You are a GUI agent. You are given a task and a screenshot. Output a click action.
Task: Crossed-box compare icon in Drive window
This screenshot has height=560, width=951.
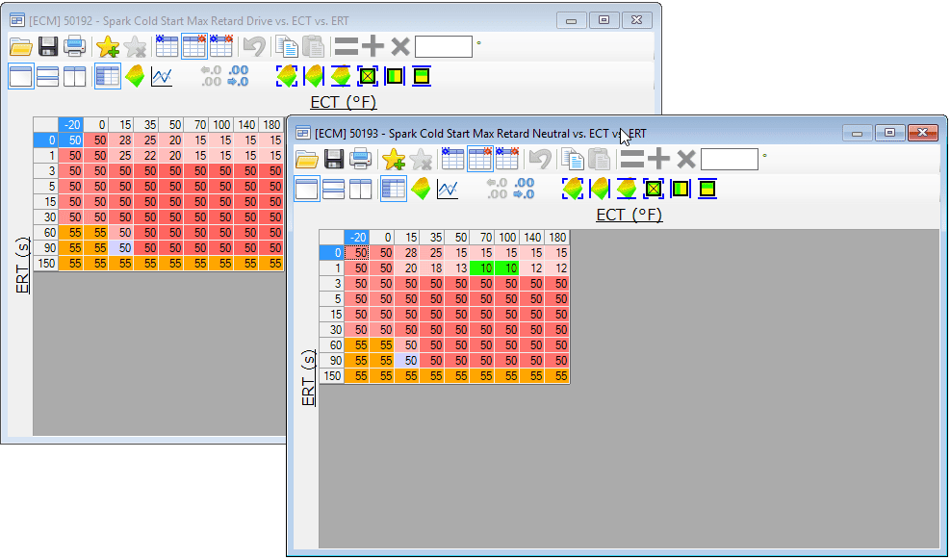(368, 76)
